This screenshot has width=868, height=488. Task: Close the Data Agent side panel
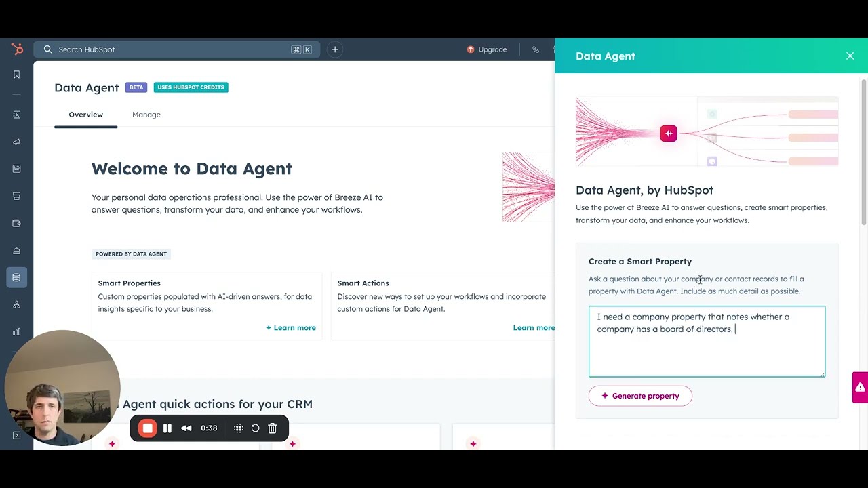point(850,56)
